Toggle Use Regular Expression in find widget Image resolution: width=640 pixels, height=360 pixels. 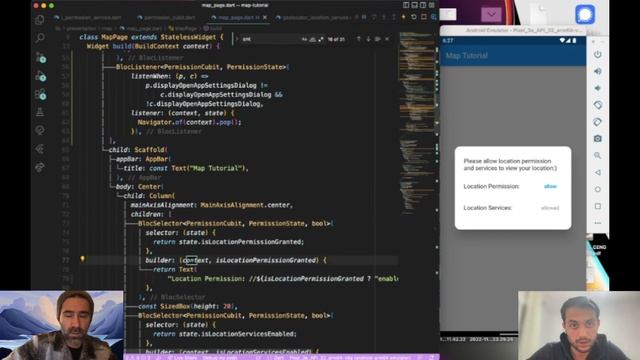[x=321, y=39]
